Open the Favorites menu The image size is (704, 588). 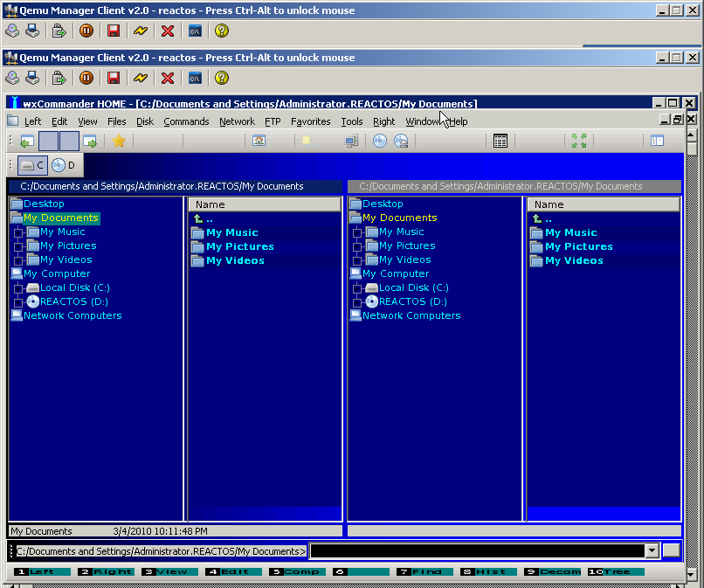click(310, 121)
